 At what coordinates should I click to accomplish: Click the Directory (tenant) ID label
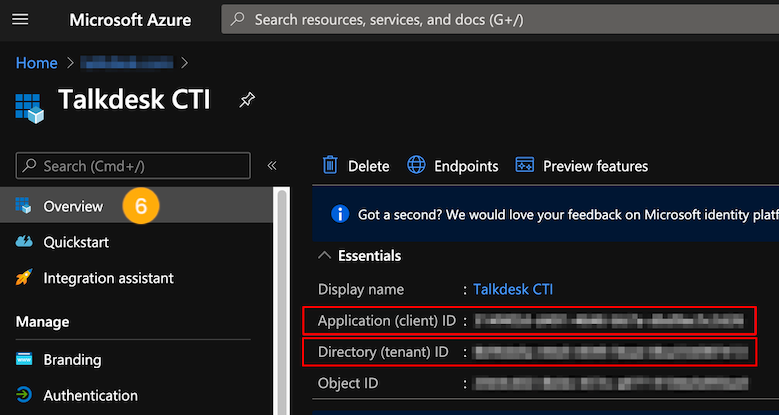(383, 352)
